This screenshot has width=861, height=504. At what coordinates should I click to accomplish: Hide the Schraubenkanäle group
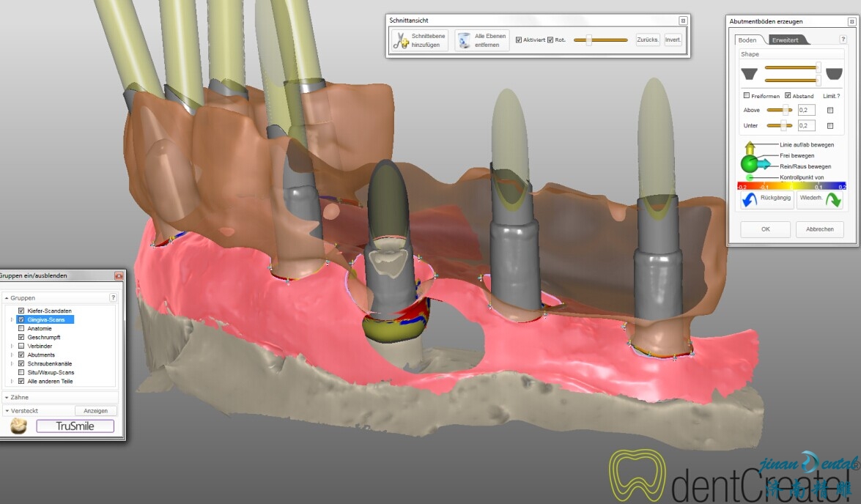click(x=21, y=363)
